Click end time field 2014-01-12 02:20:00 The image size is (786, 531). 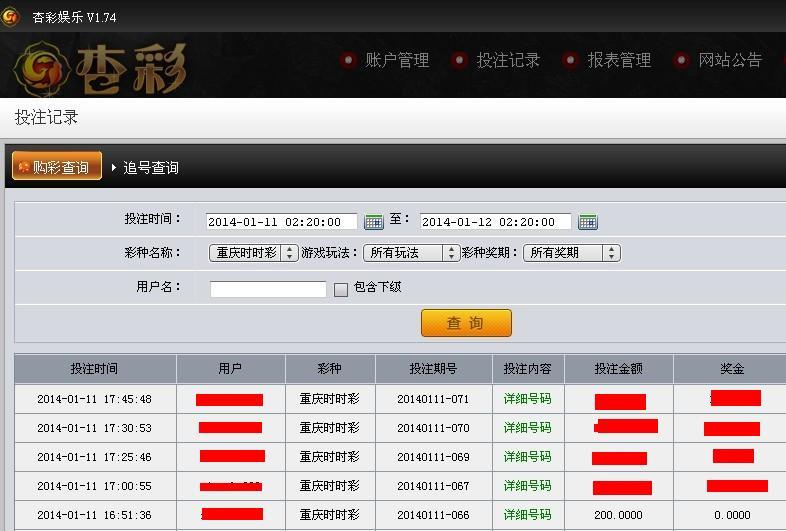(x=495, y=222)
